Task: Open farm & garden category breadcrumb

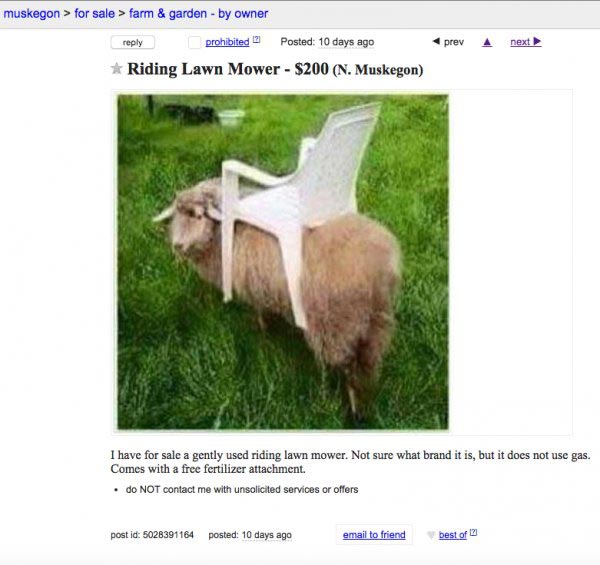Action: coord(168,13)
